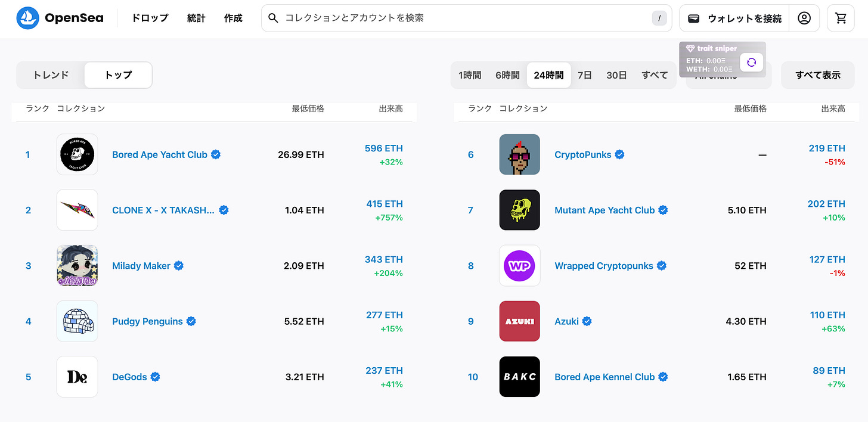Click CryptoPunks verified badge
Viewport: 868px width, 422px height.
(620, 154)
